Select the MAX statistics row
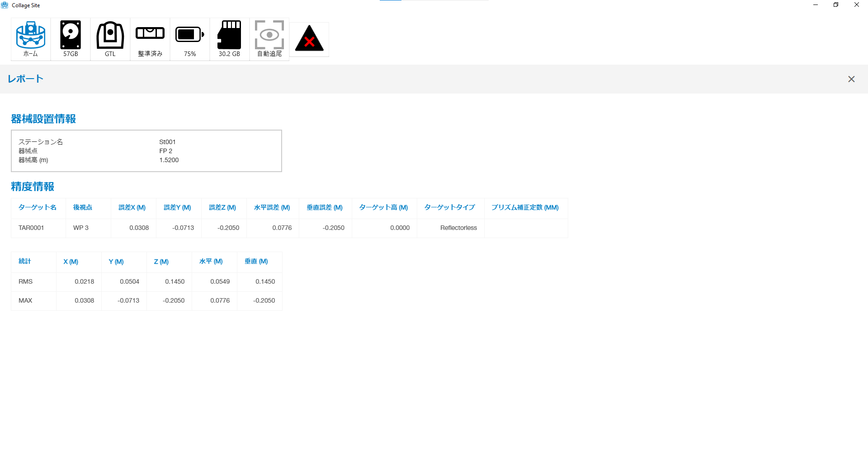 pyautogui.click(x=25, y=300)
